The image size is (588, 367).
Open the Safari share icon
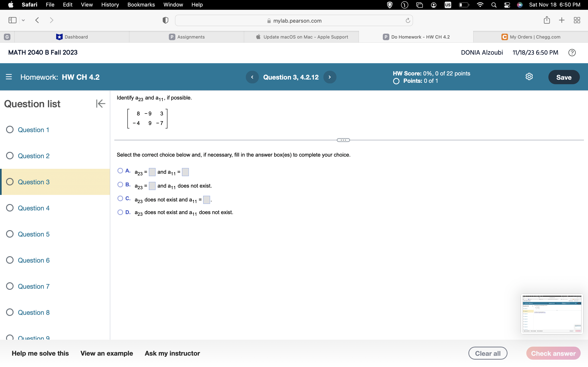546,20
